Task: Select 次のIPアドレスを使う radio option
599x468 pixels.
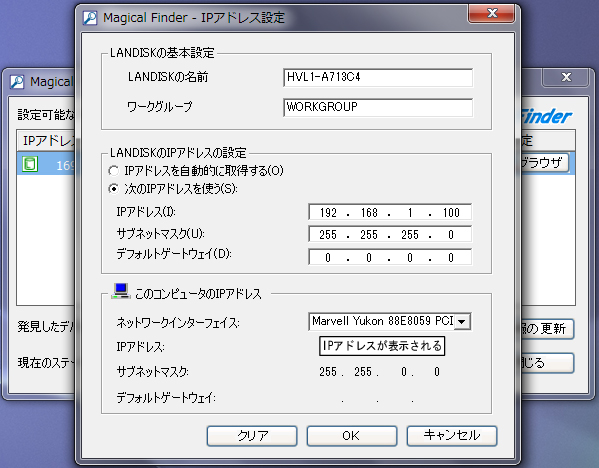Action: 113,189
